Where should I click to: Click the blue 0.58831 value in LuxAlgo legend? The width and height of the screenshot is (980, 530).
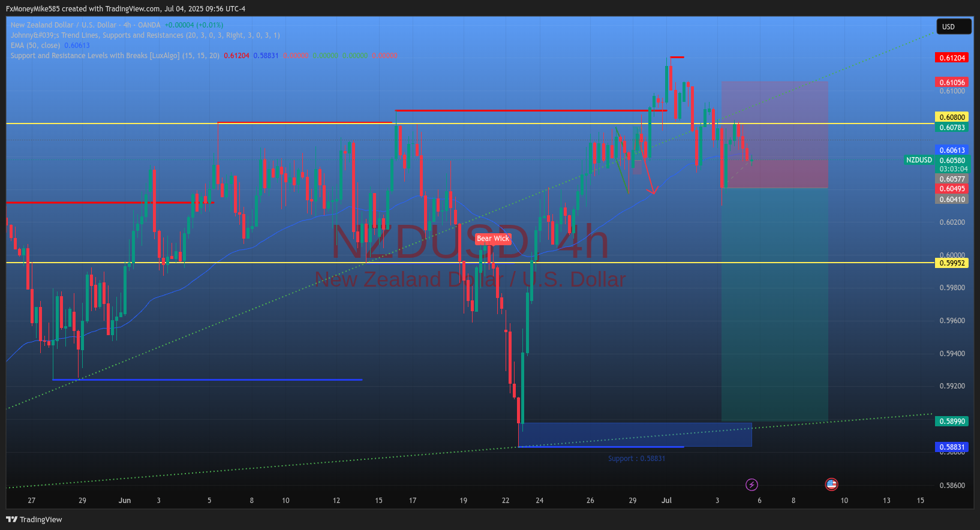(x=266, y=56)
